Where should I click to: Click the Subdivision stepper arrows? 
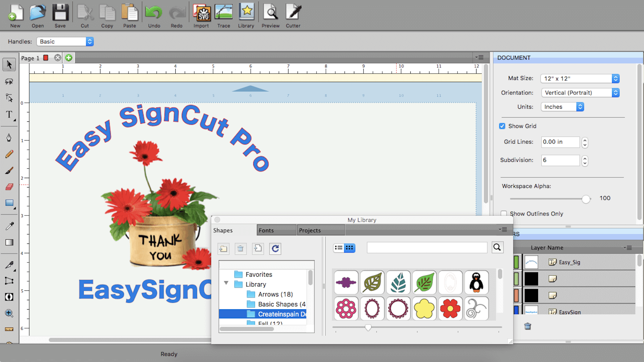(585, 160)
